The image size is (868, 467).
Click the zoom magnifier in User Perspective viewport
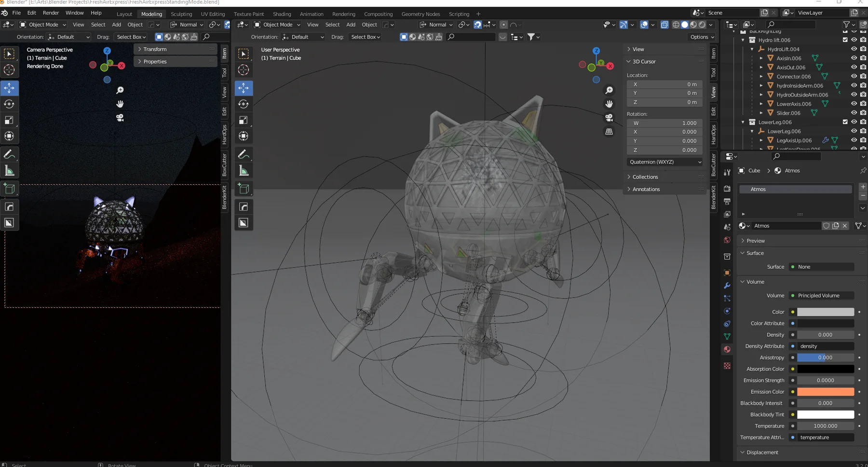[x=609, y=90]
